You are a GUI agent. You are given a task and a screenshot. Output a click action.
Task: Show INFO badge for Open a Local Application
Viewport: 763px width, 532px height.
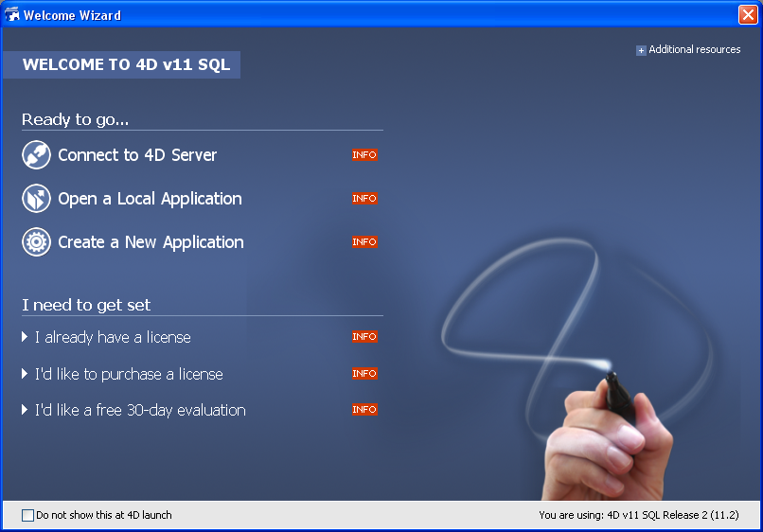click(364, 199)
